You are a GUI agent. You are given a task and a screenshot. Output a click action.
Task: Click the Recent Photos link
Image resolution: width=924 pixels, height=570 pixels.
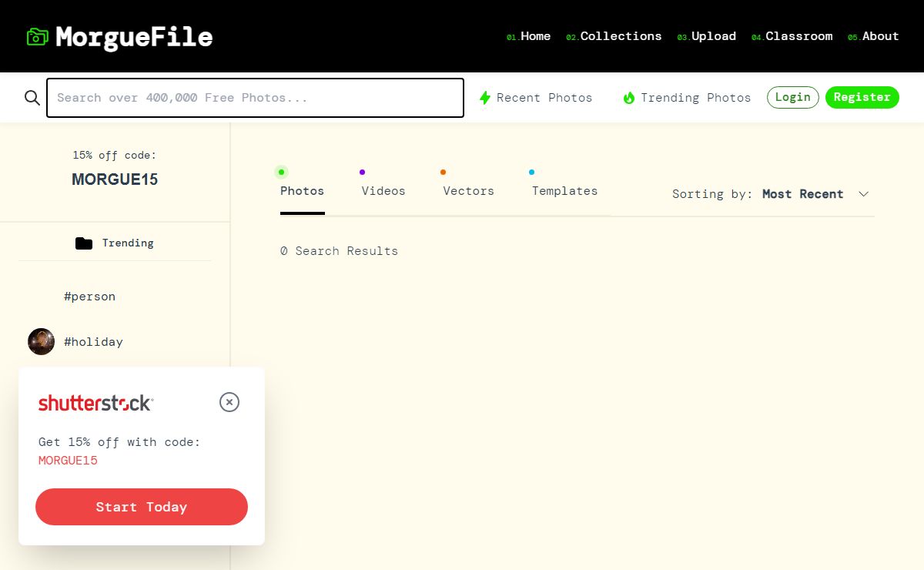click(x=544, y=98)
